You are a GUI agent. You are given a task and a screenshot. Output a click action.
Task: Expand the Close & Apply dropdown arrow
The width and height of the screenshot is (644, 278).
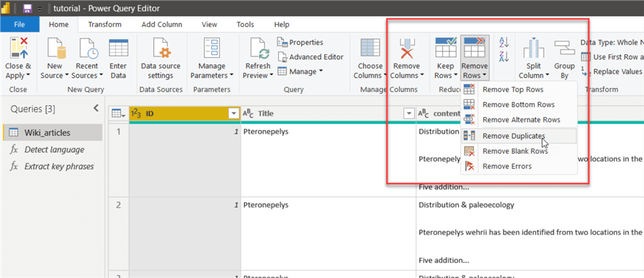[x=28, y=76]
